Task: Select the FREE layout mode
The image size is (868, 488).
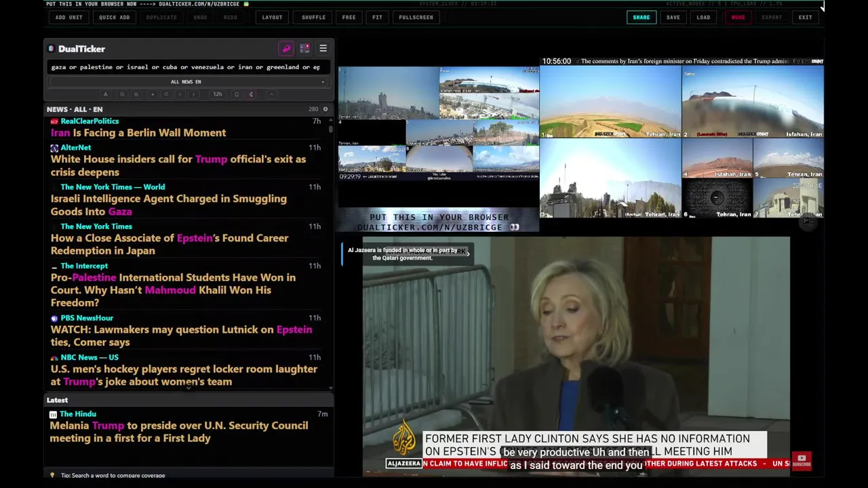Action: tap(349, 18)
